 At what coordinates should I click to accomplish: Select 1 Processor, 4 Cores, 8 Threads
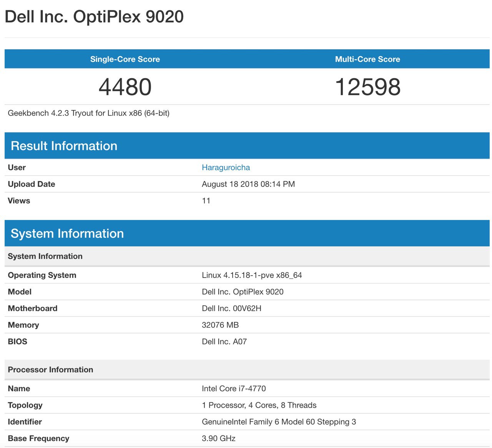[259, 405]
